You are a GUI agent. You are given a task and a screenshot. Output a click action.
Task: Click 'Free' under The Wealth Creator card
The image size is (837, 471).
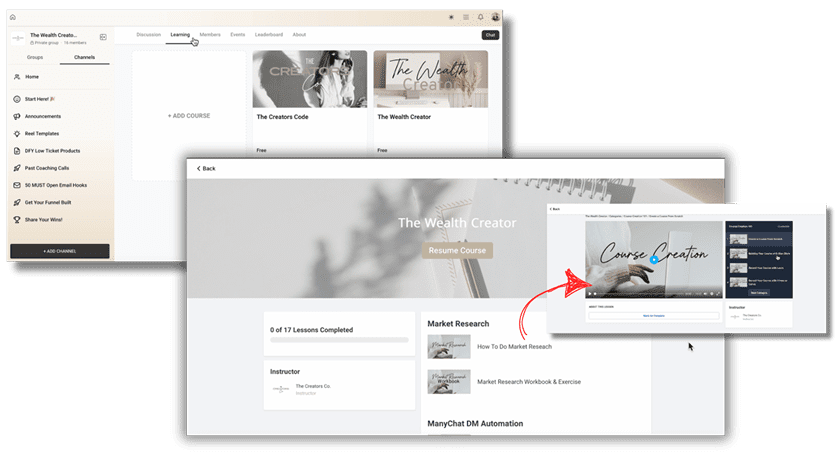pyautogui.click(x=382, y=151)
